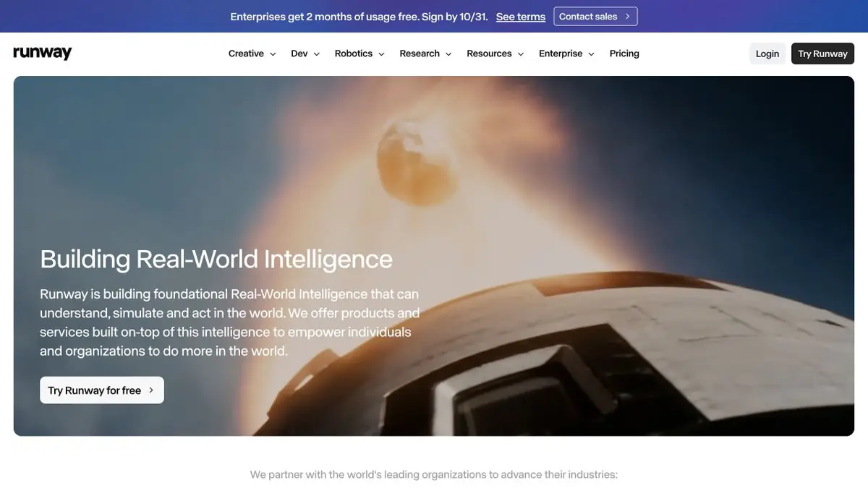Click the Try Runway for free button
The height and width of the screenshot is (488, 868).
tap(102, 390)
